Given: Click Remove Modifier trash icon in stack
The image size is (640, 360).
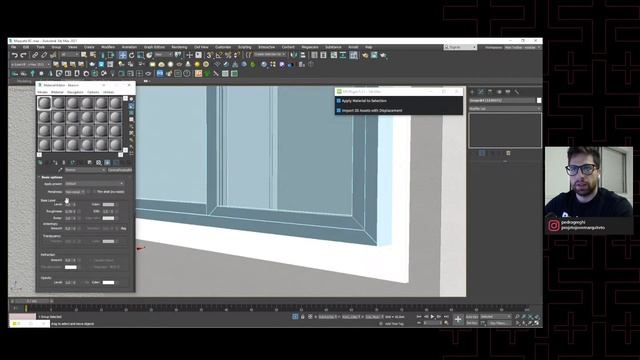Looking at the screenshot, I should [508, 153].
